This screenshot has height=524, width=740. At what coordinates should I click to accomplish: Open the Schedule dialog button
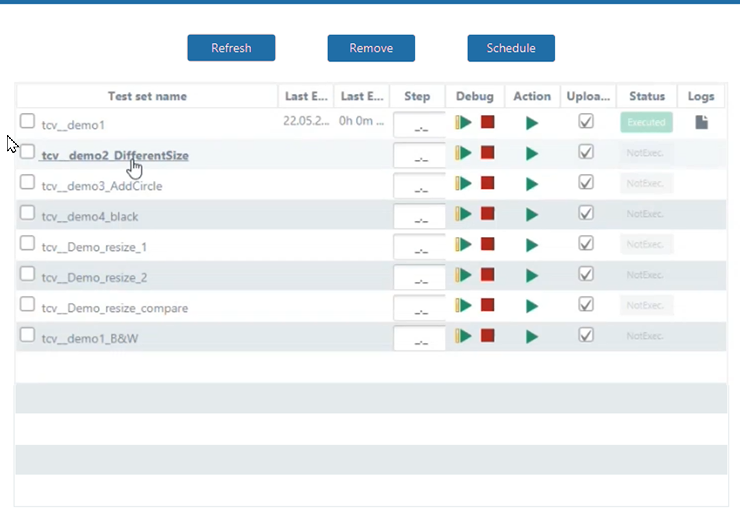511,48
